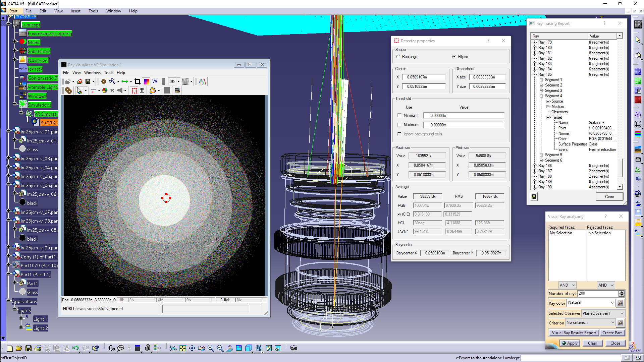Click the Create Part button
Screen dimensions: 644x362
point(612,333)
